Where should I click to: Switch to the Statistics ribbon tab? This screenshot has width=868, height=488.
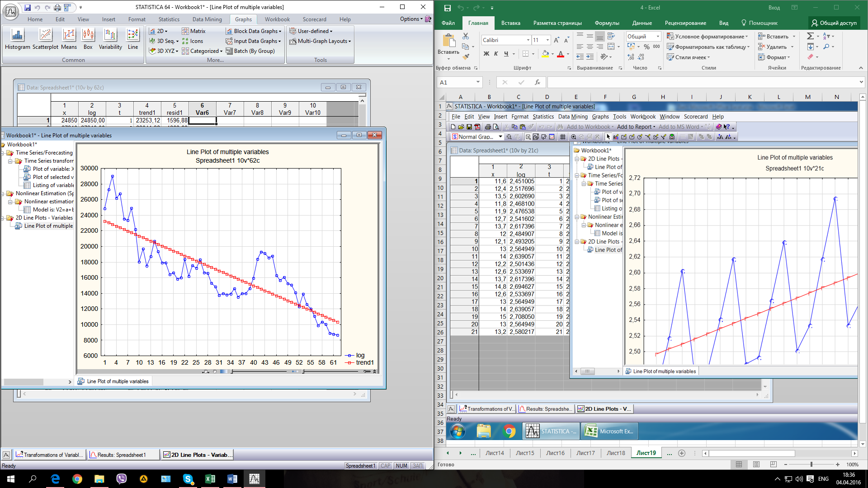(169, 19)
